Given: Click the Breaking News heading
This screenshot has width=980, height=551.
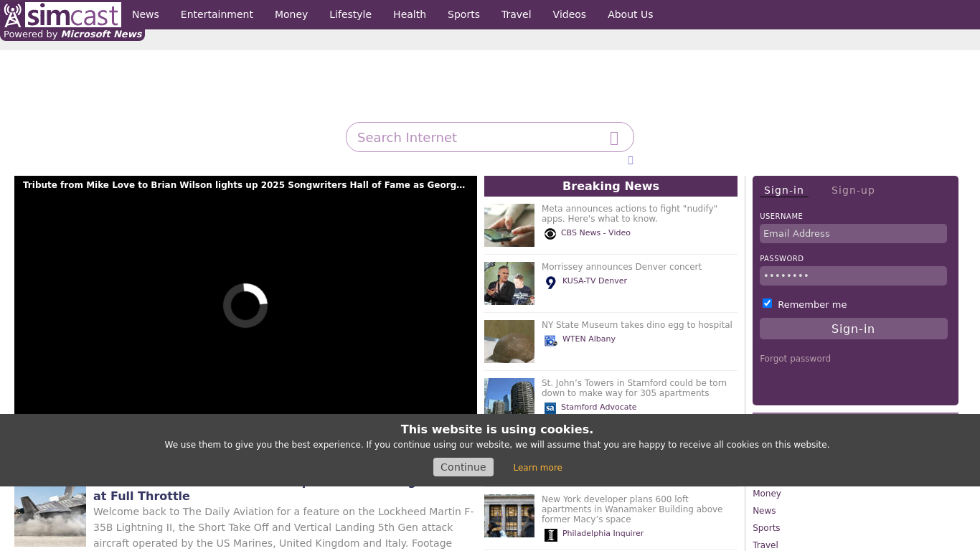Looking at the screenshot, I should (611, 186).
